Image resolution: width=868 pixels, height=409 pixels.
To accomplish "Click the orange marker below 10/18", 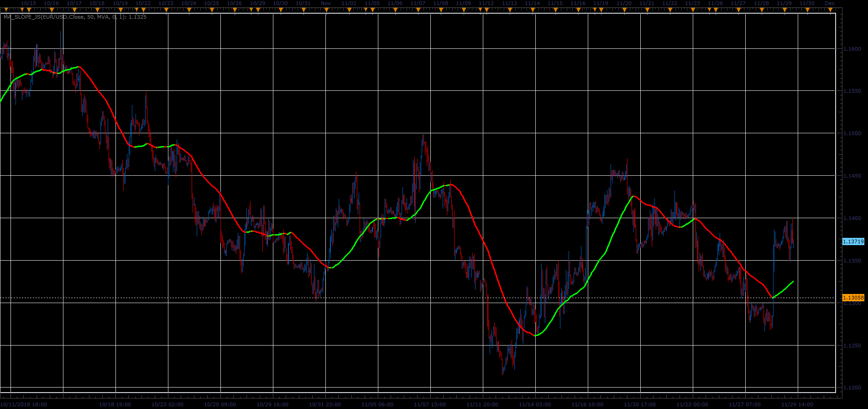I will pyautogui.click(x=97, y=10).
